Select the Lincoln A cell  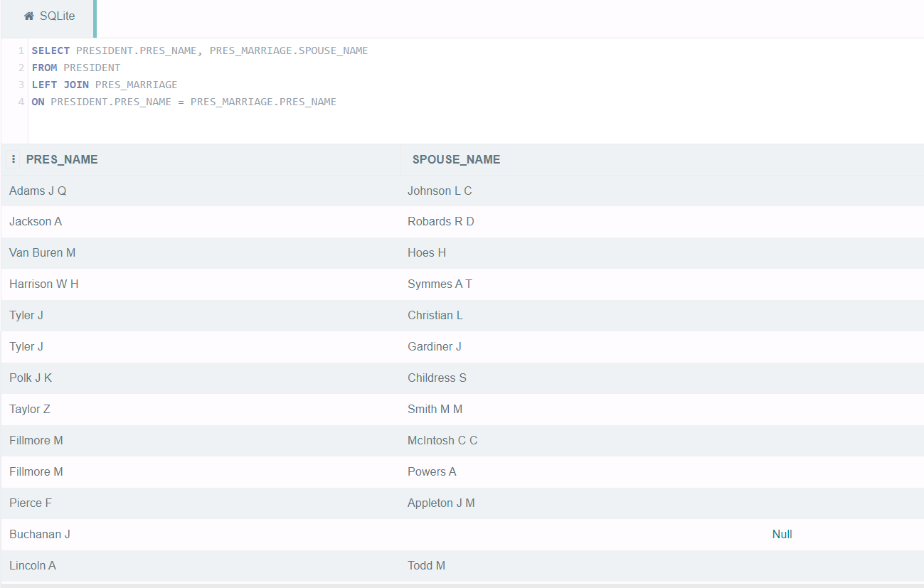point(201,566)
